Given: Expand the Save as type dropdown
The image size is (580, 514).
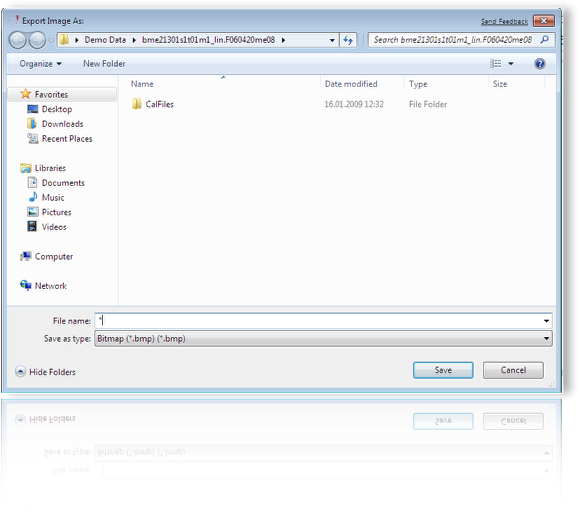Looking at the screenshot, I should (x=323, y=339).
